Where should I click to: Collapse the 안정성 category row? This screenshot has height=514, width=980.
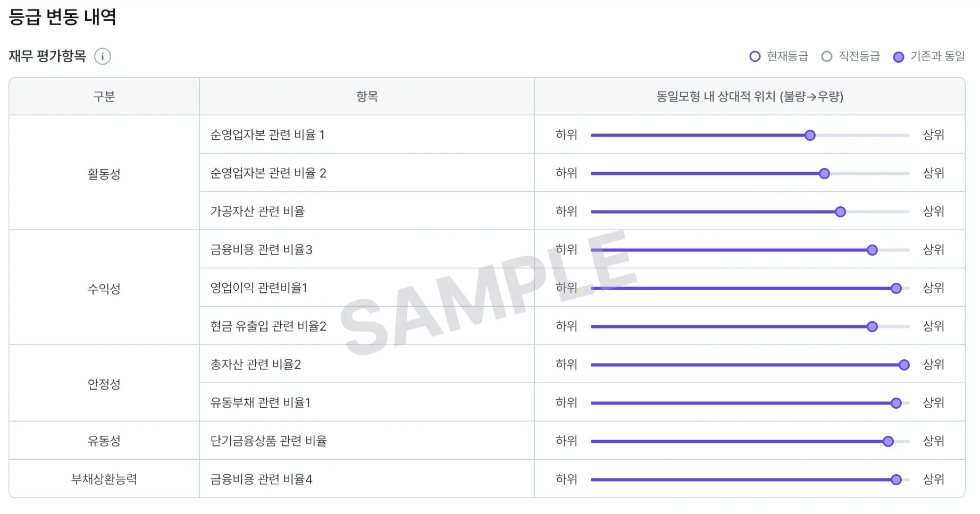[103, 383]
